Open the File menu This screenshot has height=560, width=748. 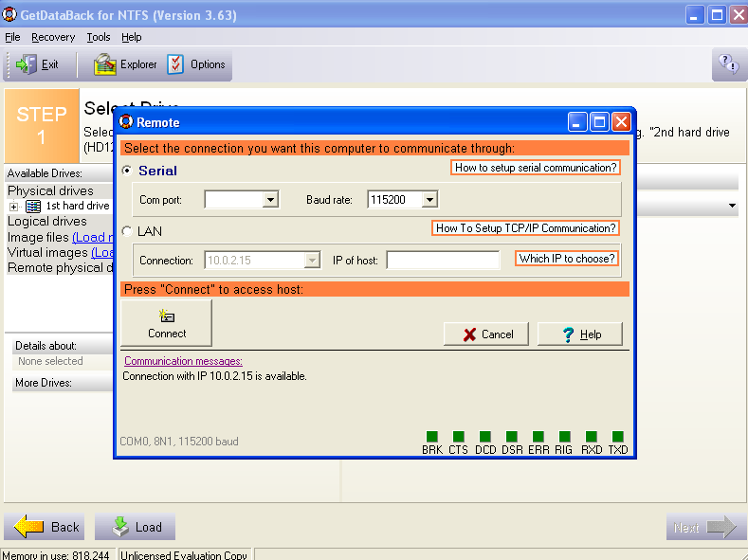point(12,37)
